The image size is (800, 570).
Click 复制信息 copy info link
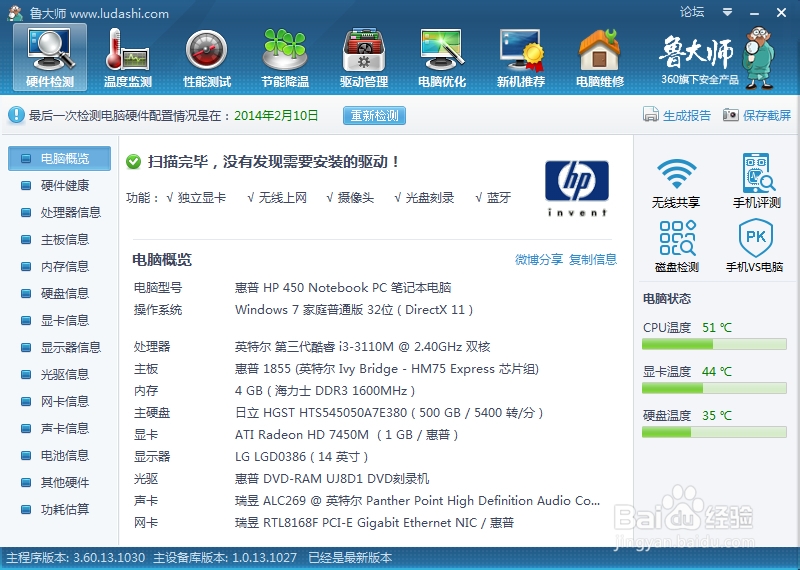tap(593, 260)
